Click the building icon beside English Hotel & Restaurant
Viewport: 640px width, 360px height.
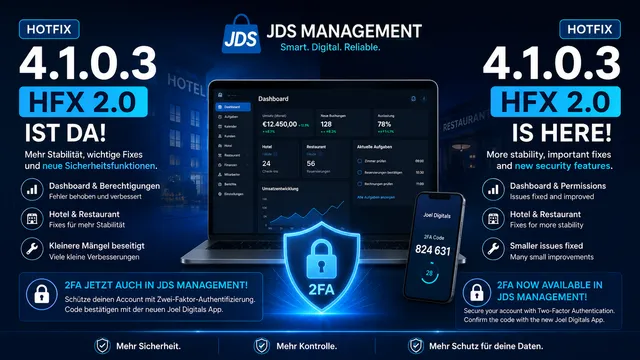pos(493,219)
